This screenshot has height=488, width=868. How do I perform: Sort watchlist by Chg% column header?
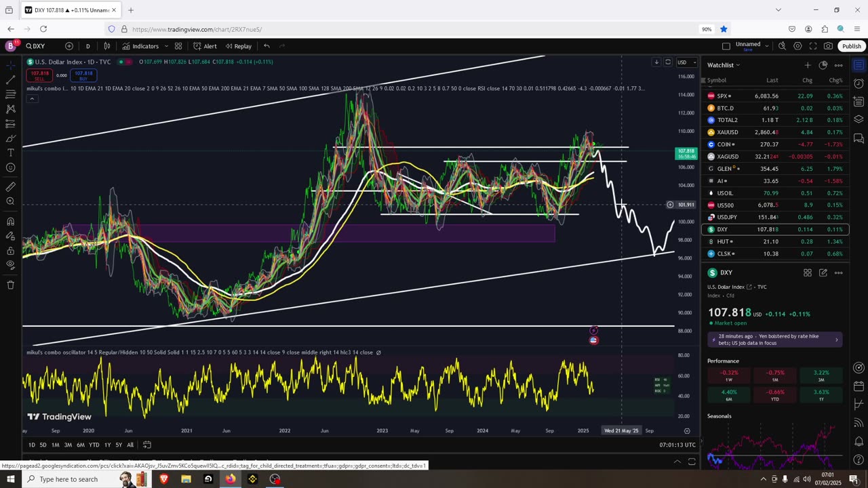coord(835,80)
